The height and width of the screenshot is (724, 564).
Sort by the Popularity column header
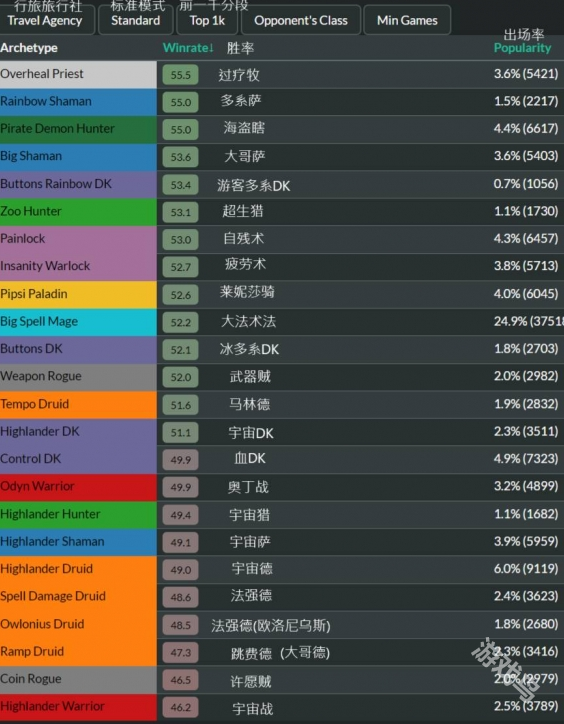click(522, 48)
